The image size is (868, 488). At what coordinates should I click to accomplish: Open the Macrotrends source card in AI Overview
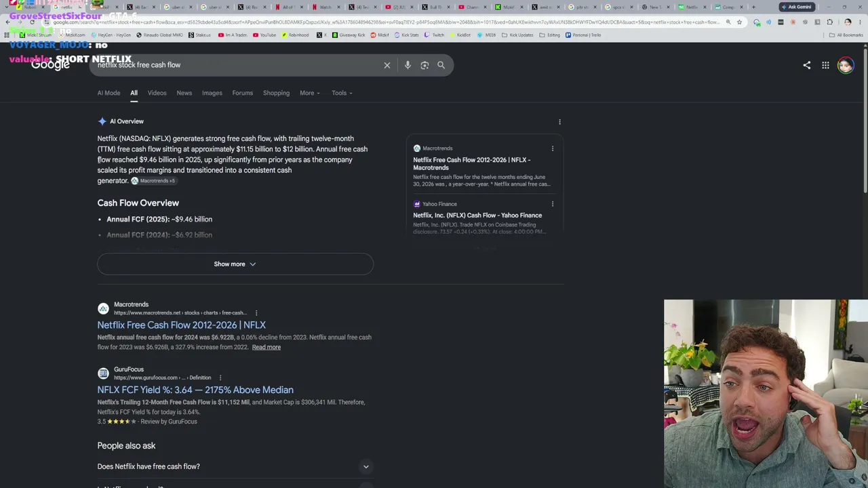[484, 167]
